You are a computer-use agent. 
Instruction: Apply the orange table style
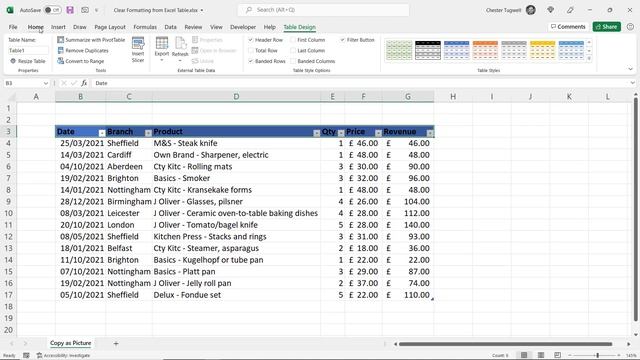[485, 50]
